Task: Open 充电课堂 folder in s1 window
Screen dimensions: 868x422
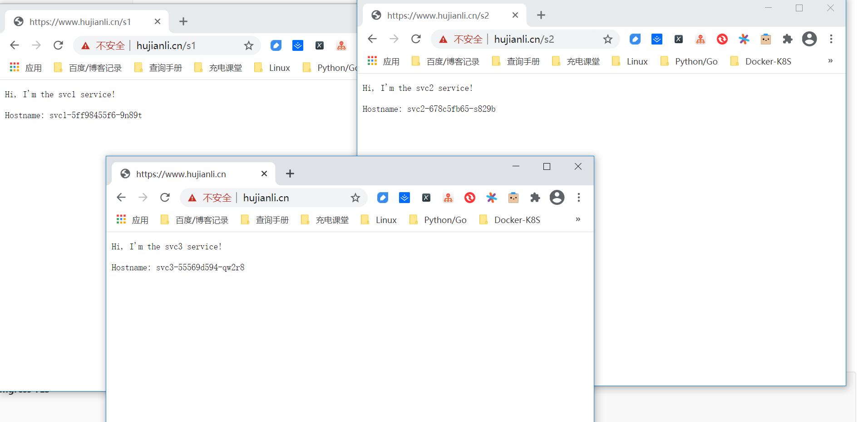Action: (x=218, y=68)
